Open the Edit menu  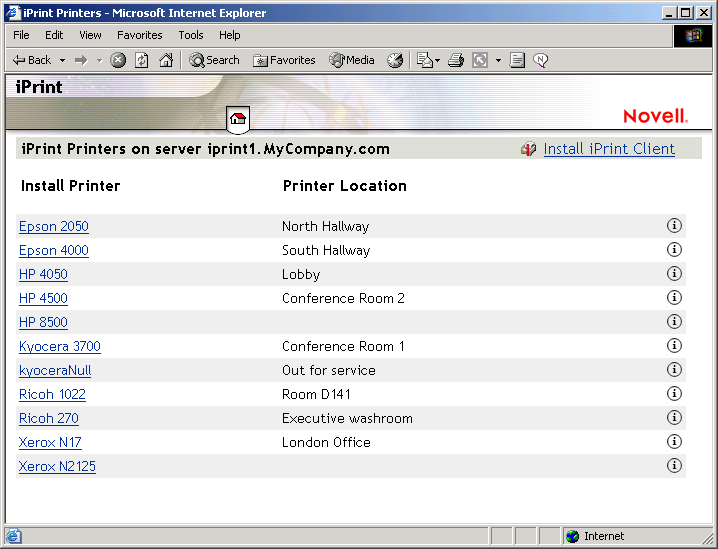(54, 35)
